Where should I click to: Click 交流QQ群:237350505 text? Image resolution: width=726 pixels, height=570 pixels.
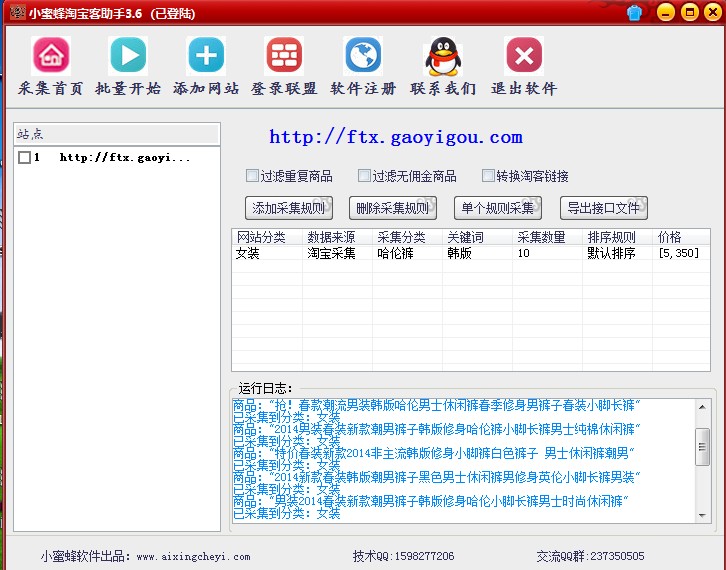tap(590, 556)
